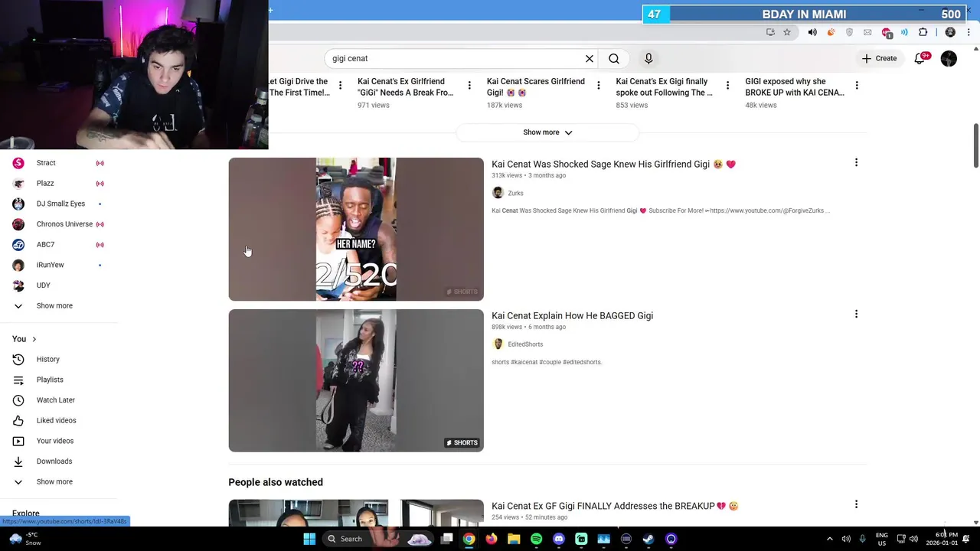
Task: Click inside the 'gigi cenat' search field
Action: pyautogui.click(x=456, y=58)
